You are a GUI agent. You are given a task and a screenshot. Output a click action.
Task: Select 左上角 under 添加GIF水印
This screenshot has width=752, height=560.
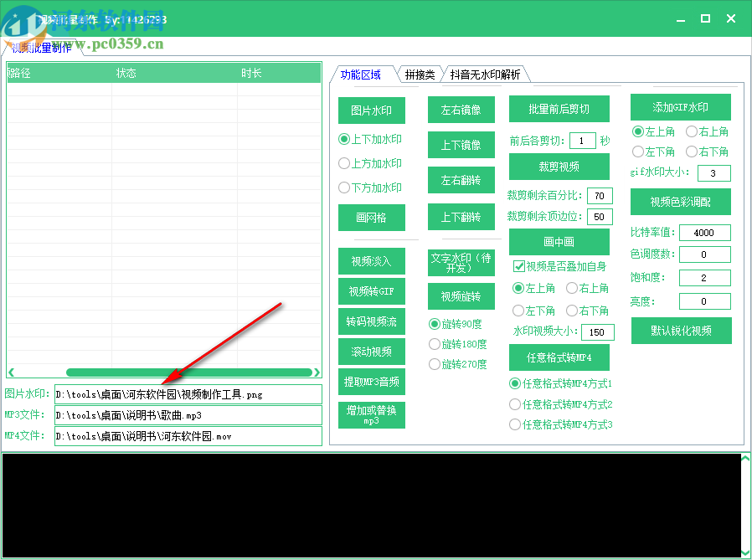point(653,131)
